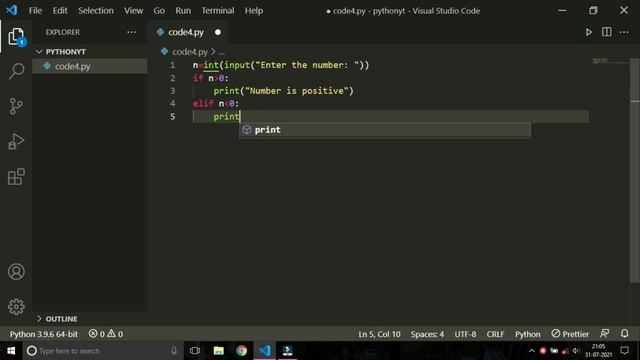
Task: Open File Explorer from the taskbar
Action: (x=218, y=351)
